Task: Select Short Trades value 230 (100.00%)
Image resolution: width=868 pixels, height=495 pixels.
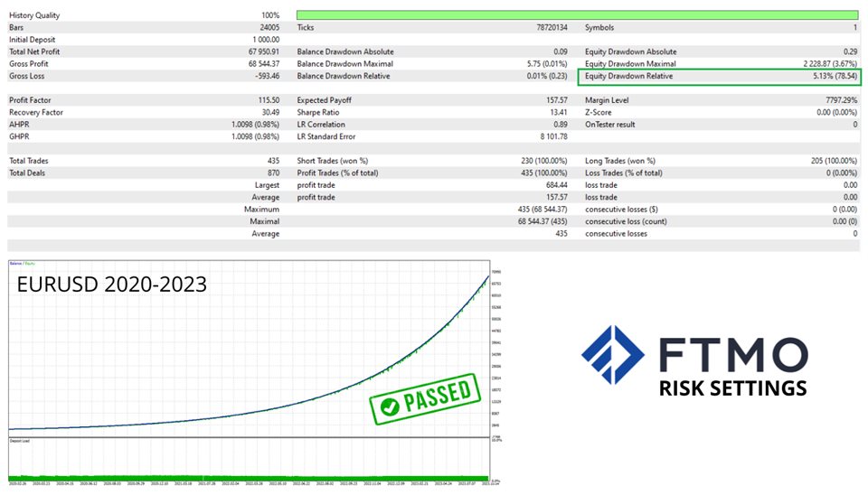Action: click(544, 161)
